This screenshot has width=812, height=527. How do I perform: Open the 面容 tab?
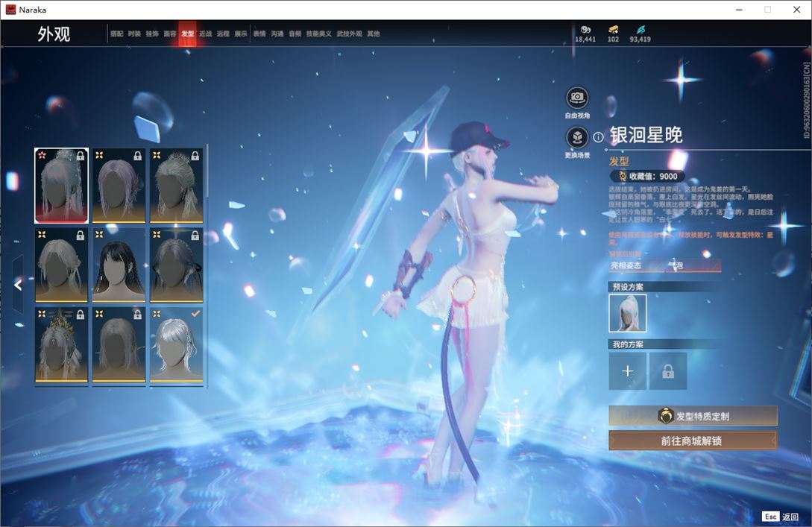click(170, 34)
